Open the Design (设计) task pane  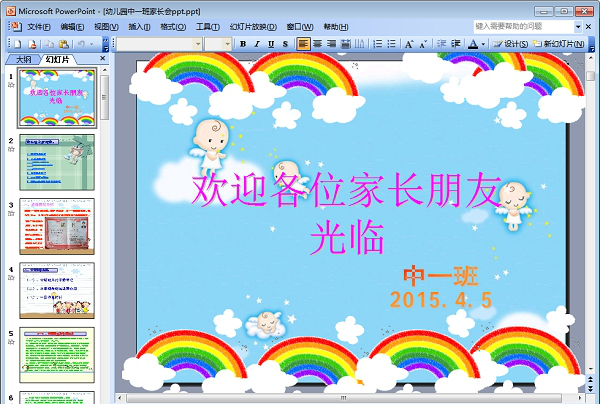510,44
